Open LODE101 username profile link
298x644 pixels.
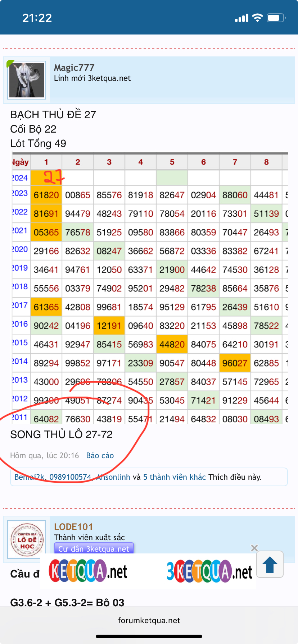(x=73, y=527)
